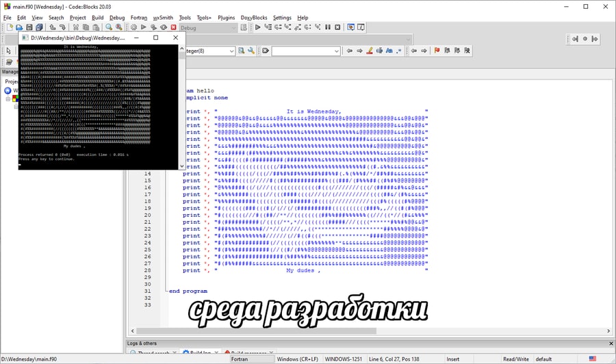The width and height of the screenshot is (616, 364).
Task: Click the Last jump dot icon
Action: coord(585,38)
